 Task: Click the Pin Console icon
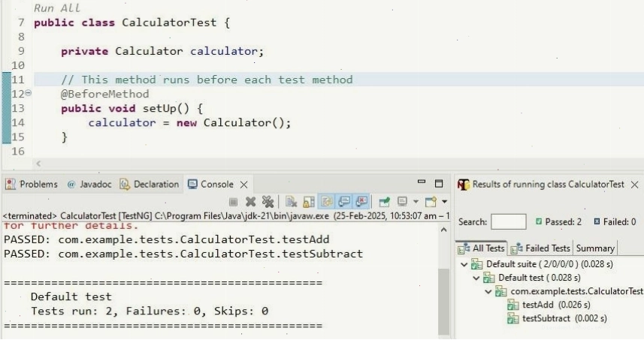(x=385, y=202)
